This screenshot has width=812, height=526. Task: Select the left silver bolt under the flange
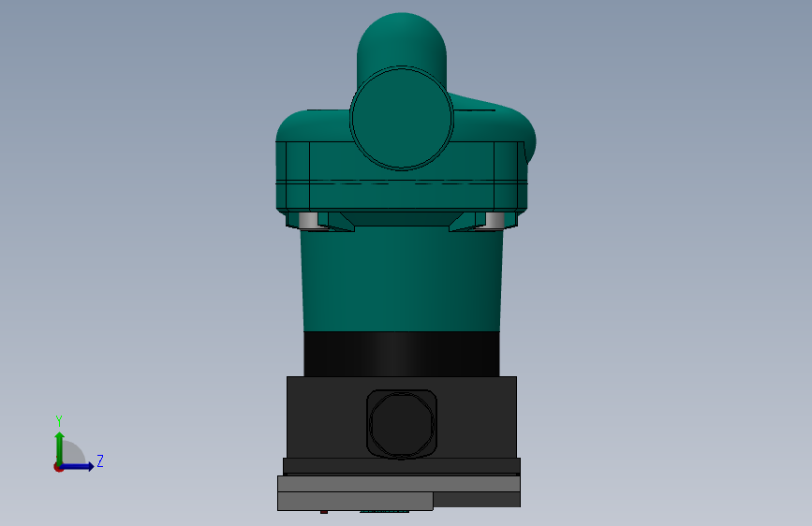(309, 220)
